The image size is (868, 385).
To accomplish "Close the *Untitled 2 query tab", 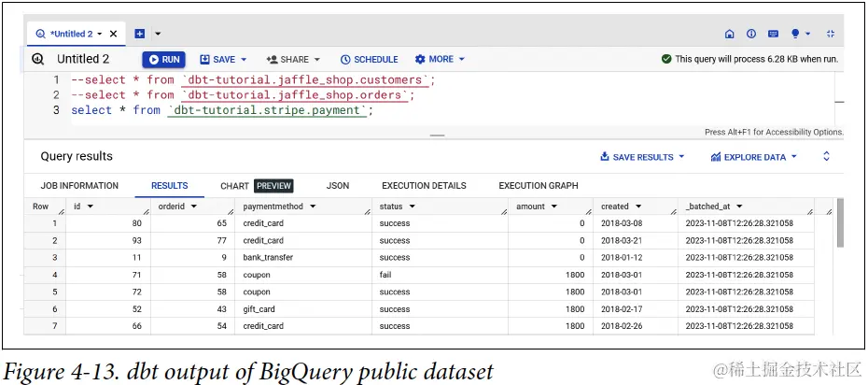I will (114, 34).
